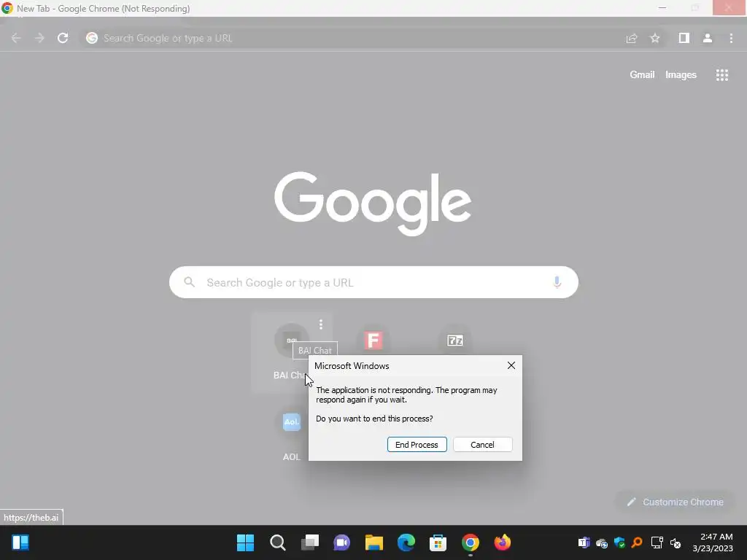Open the Google apps grid icon
This screenshot has height=560, width=747.
coord(722,75)
